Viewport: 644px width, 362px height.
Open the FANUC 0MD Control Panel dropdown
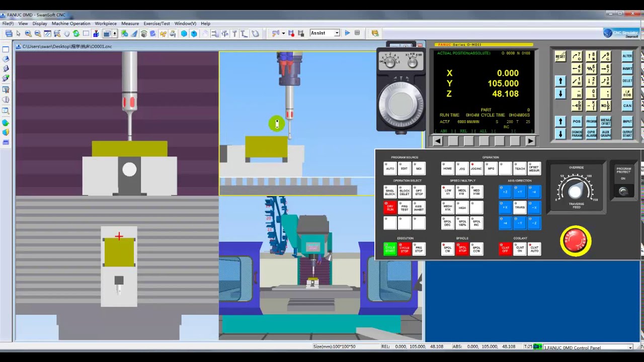630,347
